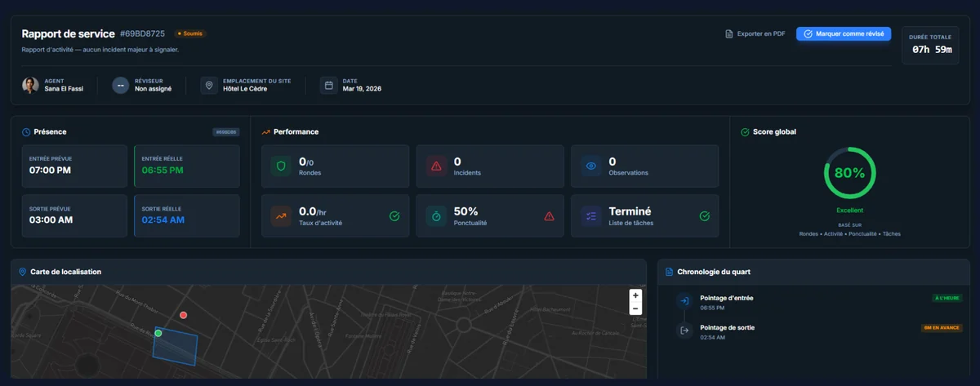Screen dimensions: 980x386
Task: Click the red marker on the map
Action: (x=184, y=314)
